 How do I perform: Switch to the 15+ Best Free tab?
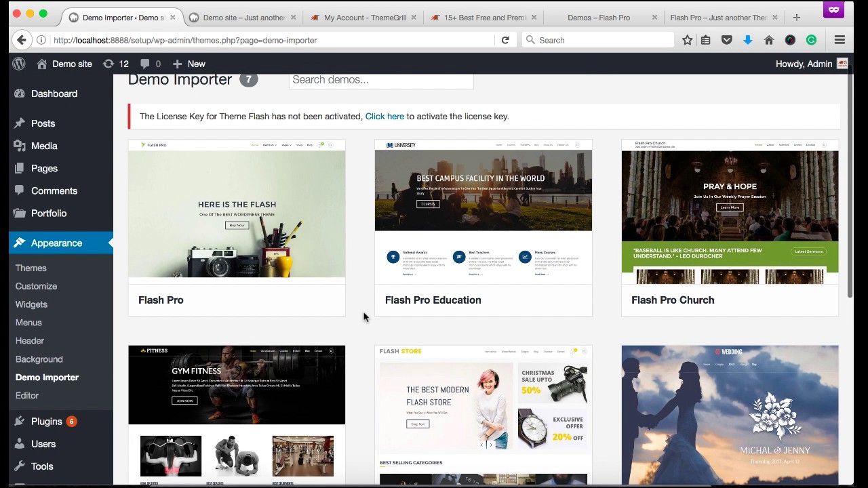[484, 18]
